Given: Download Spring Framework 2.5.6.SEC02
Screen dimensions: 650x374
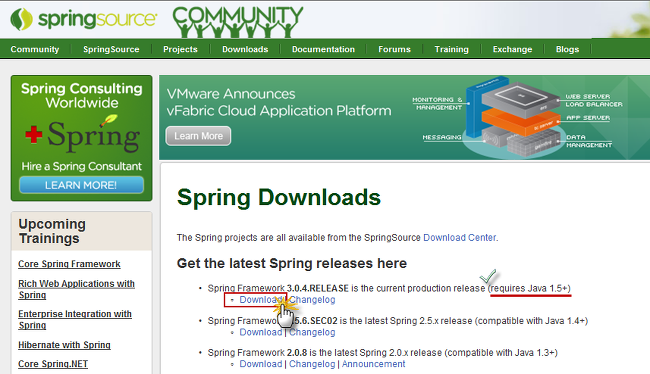Looking at the screenshot, I should pos(261,332).
